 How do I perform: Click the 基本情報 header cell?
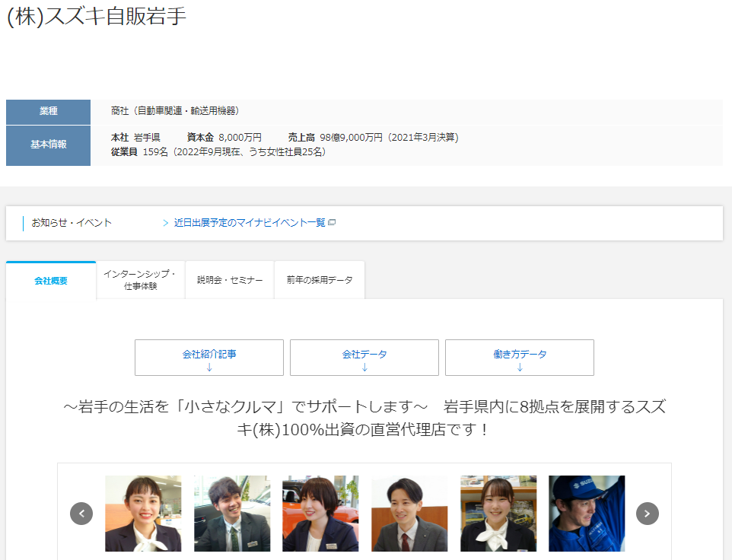pyautogui.click(x=48, y=145)
